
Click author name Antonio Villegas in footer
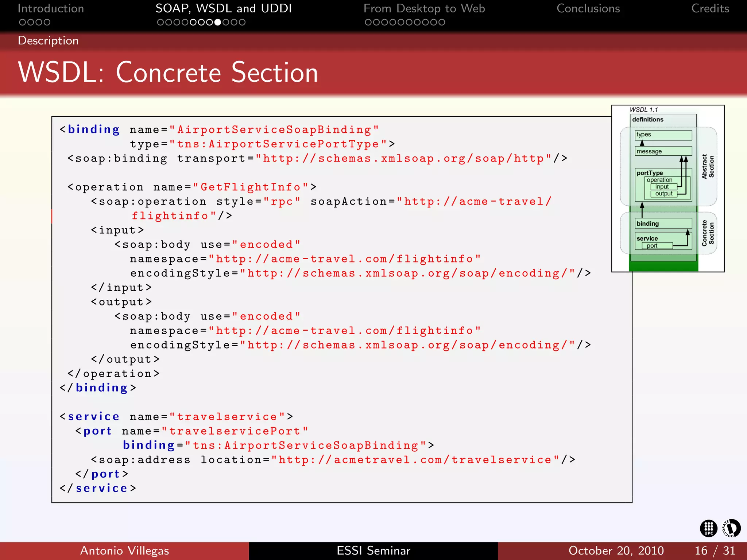pyautogui.click(x=124, y=551)
